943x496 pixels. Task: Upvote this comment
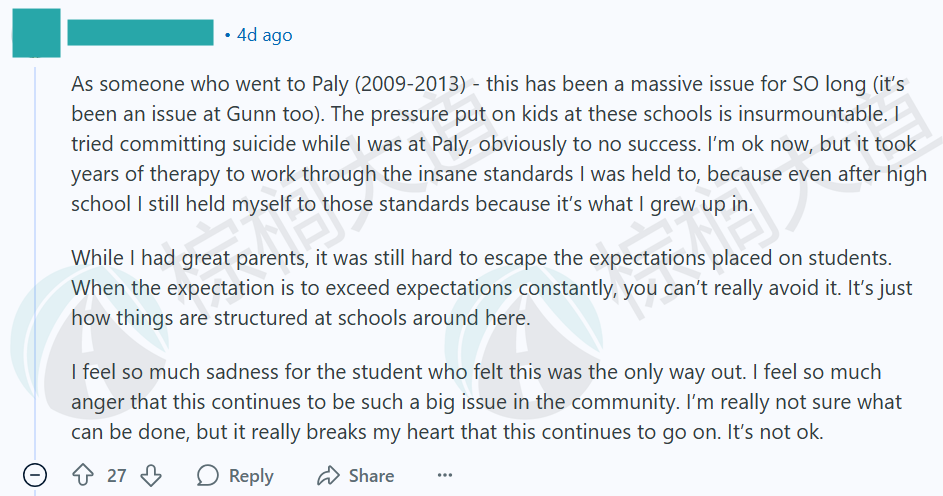pyautogui.click(x=83, y=475)
